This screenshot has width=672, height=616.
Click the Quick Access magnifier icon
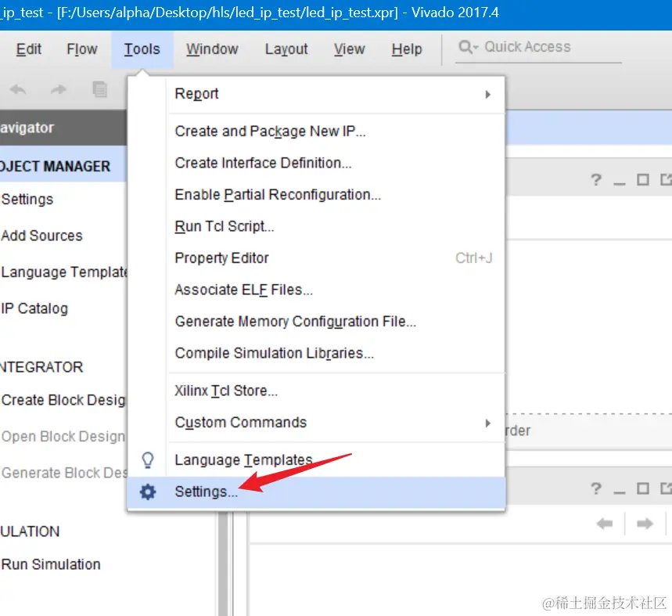click(x=467, y=46)
